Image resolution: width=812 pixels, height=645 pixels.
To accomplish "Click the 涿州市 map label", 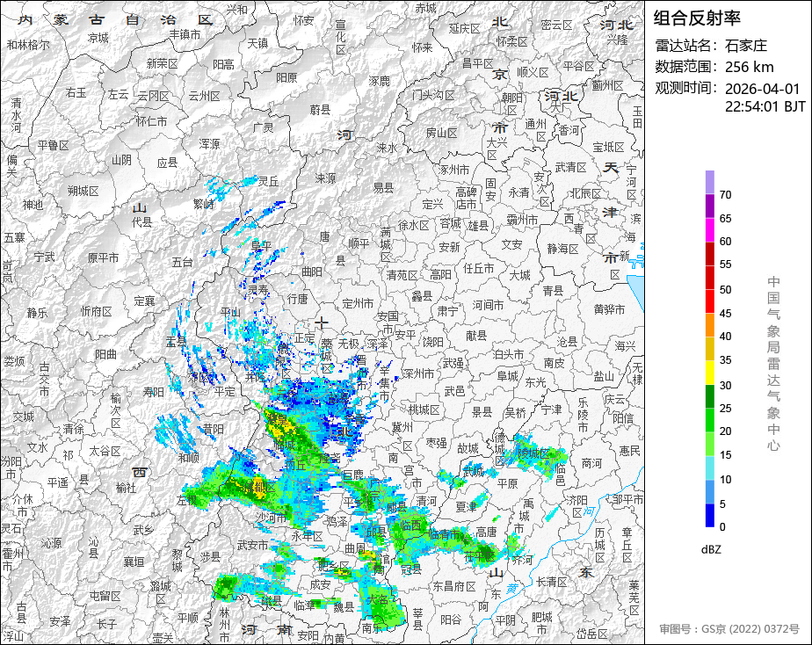I will click(x=454, y=170).
